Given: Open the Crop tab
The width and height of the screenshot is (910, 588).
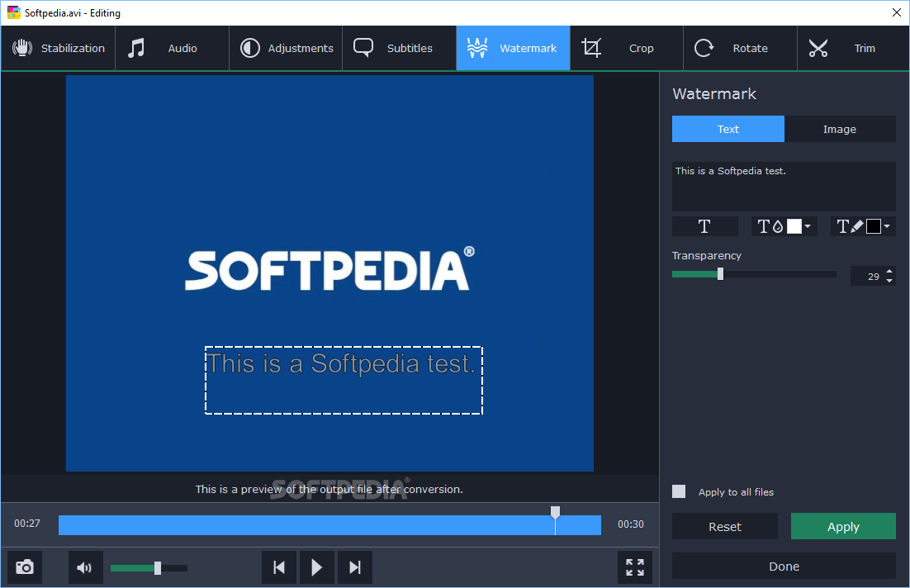Looking at the screenshot, I should [x=627, y=48].
